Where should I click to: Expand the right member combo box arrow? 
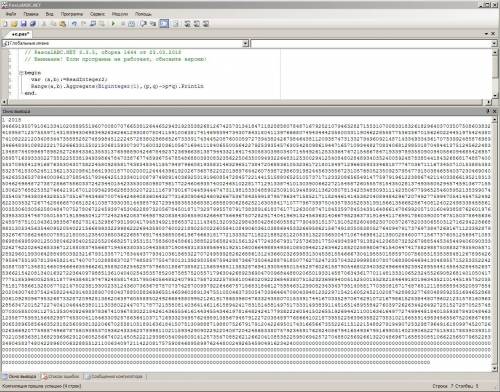pos(494,44)
